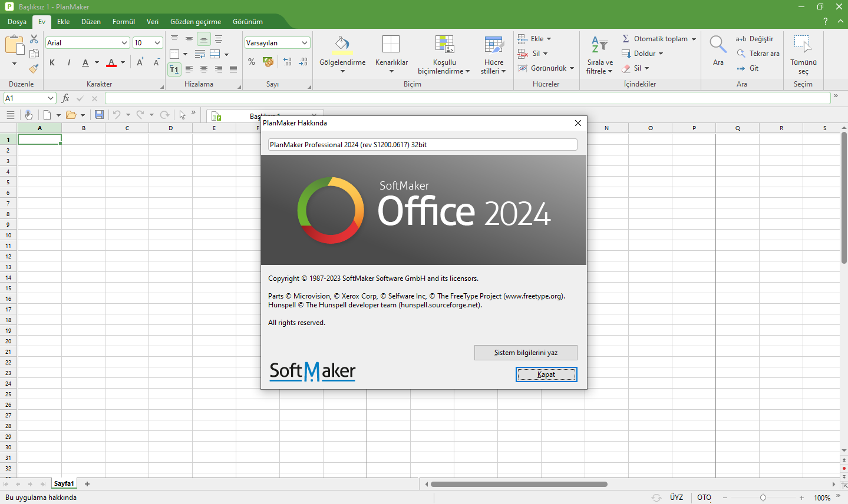The width and height of the screenshot is (848, 504).
Task: Toggle horizontal align left
Action: [189, 69]
